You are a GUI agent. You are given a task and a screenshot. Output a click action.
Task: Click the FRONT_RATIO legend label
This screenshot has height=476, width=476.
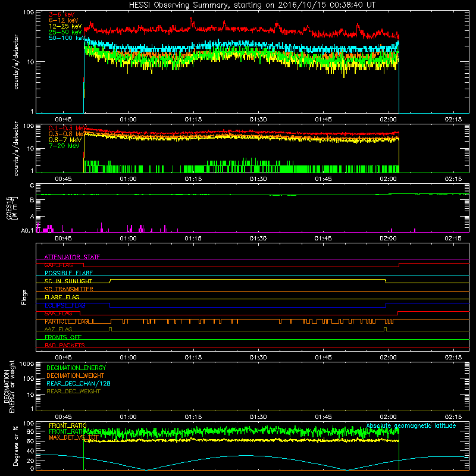tap(68, 425)
